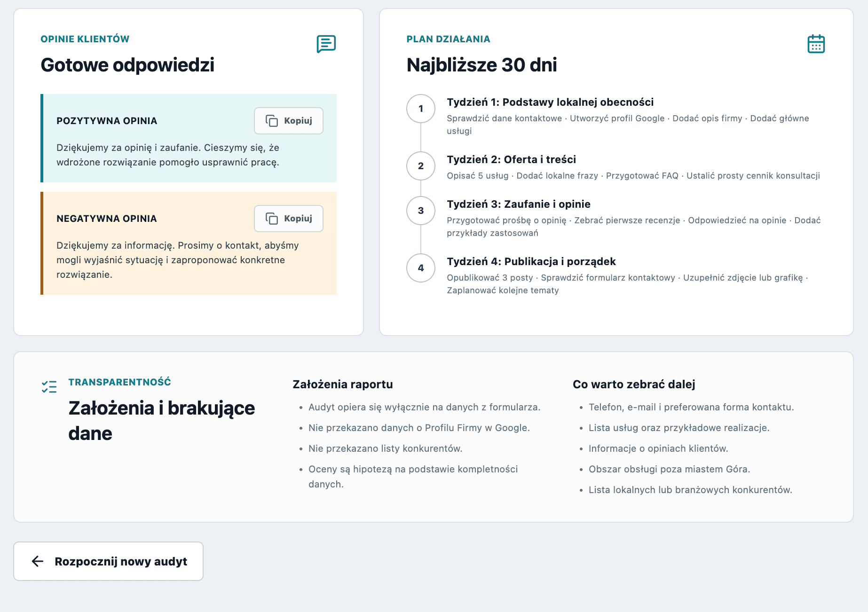Viewport: 868px width, 612px height.
Task: Select step circle 4 in the timeline
Action: [421, 268]
